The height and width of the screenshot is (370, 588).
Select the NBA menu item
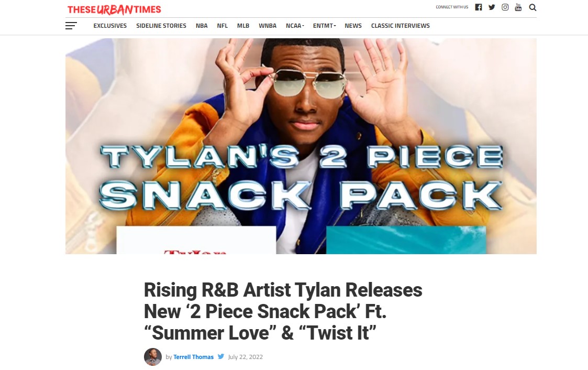(x=202, y=26)
